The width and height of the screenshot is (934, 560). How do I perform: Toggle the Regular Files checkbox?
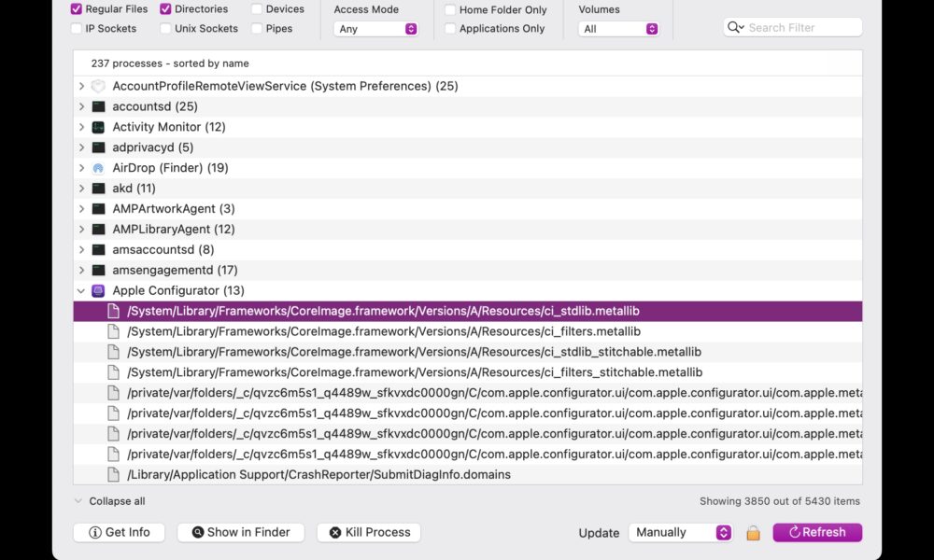tap(77, 9)
